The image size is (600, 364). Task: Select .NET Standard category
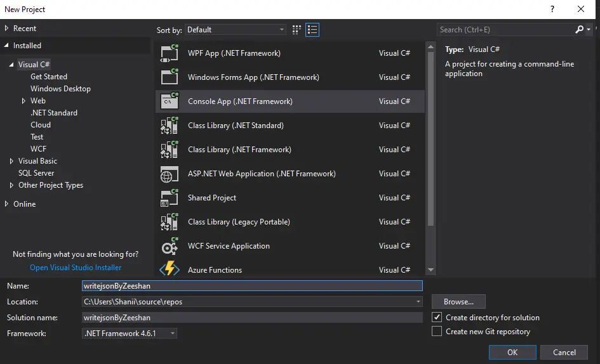[x=54, y=113]
